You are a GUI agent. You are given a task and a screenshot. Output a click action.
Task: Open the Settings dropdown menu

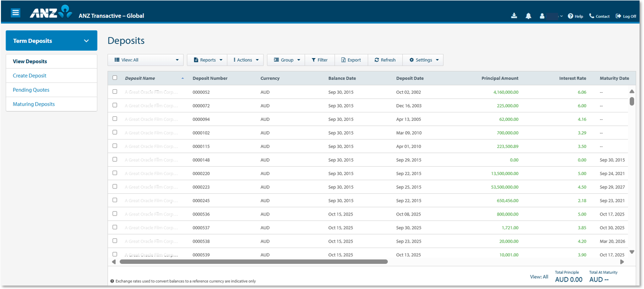(423, 60)
